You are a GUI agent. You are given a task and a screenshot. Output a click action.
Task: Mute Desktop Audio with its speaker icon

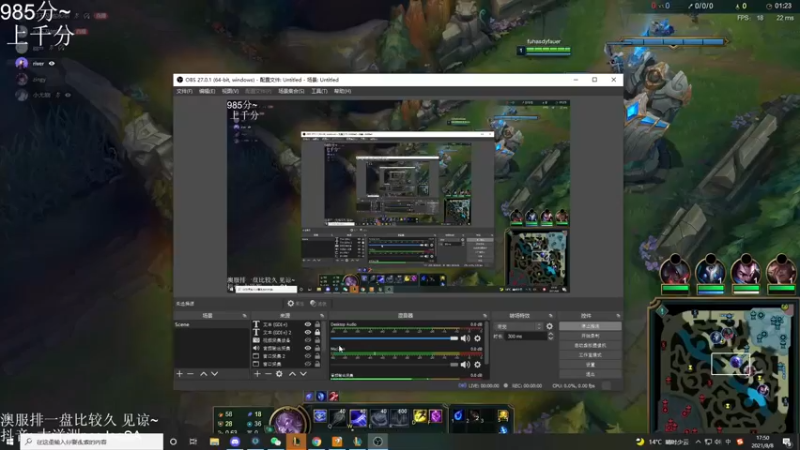pos(465,338)
